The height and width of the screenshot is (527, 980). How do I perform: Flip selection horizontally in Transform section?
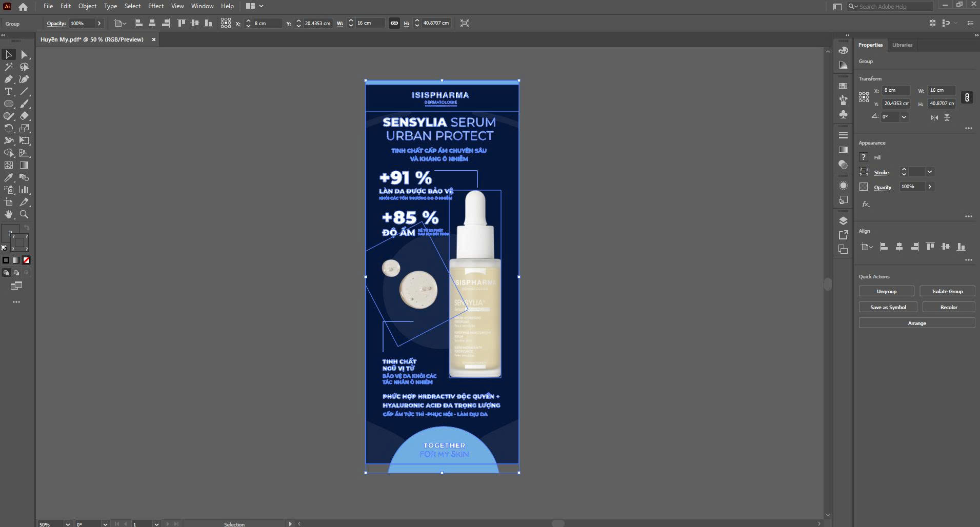(x=934, y=117)
